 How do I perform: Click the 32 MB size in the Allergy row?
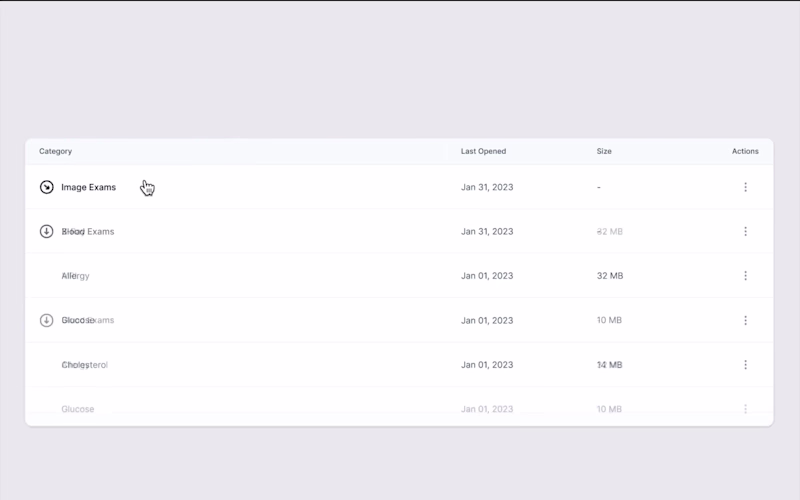point(610,275)
